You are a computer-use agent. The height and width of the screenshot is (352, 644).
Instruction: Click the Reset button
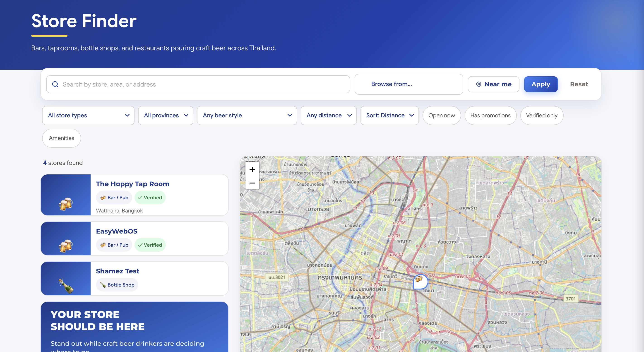coord(579,84)
